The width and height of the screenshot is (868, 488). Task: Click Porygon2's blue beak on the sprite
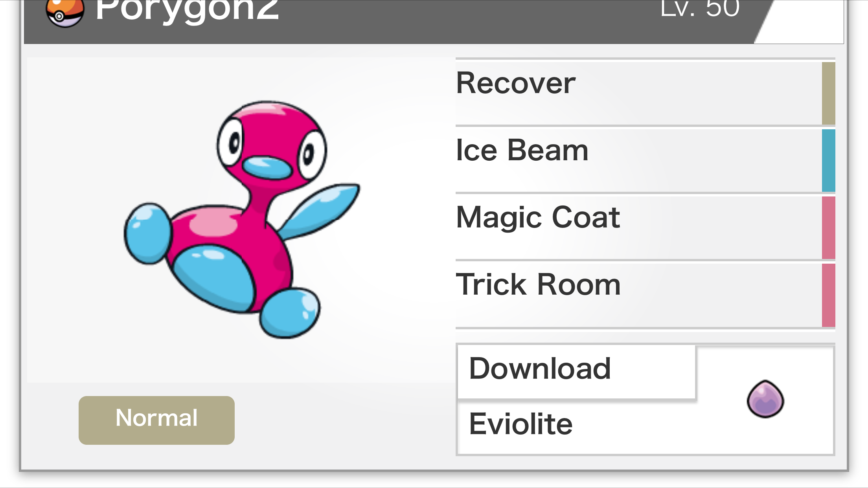267,168
